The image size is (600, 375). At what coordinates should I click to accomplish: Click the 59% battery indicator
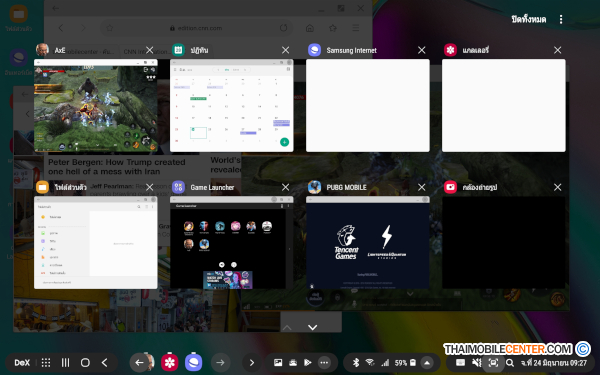405,362
